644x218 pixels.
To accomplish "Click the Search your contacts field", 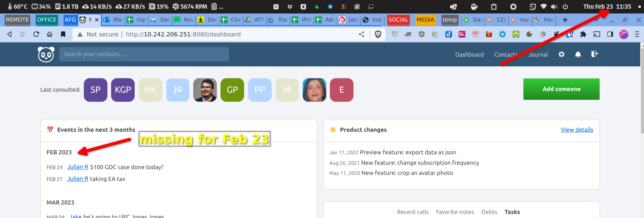I will point(144,54).
